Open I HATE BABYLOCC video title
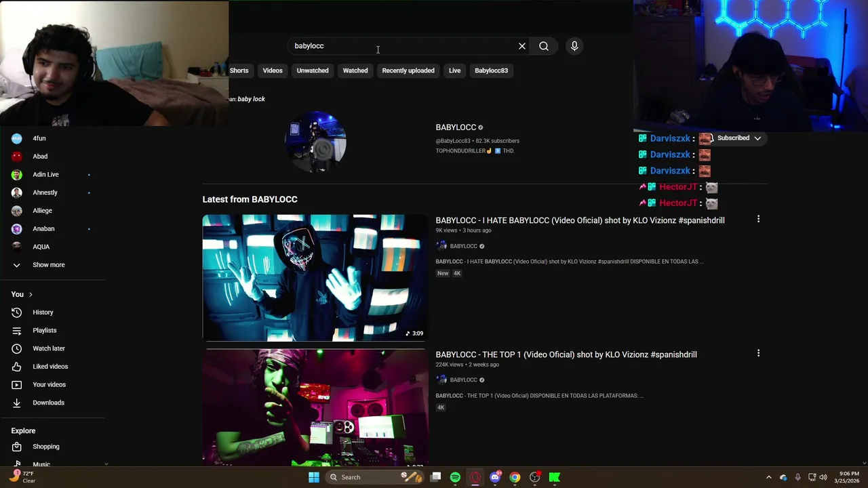868x488 pixels. [580, 220]
